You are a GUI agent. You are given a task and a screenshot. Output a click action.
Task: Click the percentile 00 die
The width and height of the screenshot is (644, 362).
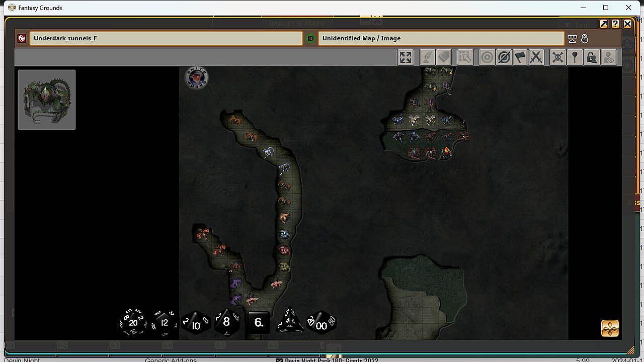tap(321, 323)
